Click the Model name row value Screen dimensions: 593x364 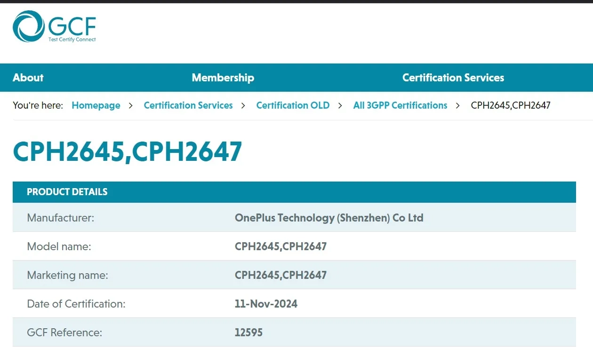tap(280, 246)
